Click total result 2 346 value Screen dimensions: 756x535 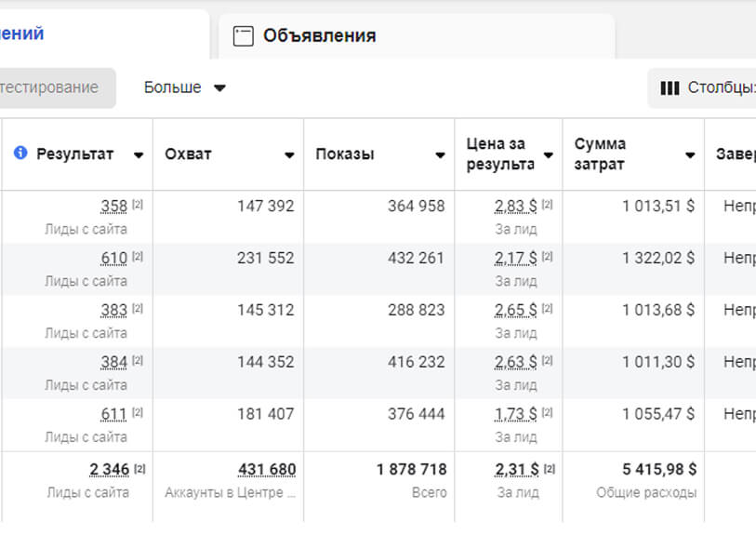pyautogui.click(x=109, y=469)
